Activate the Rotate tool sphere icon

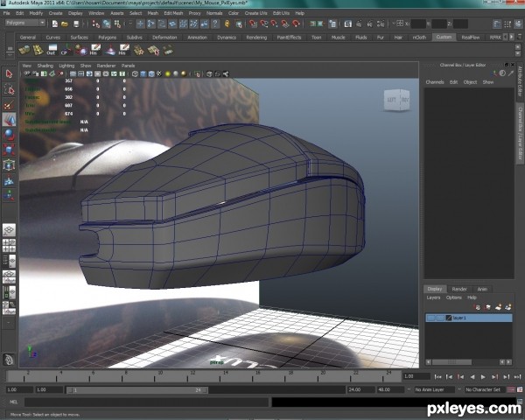pos(9,134)
